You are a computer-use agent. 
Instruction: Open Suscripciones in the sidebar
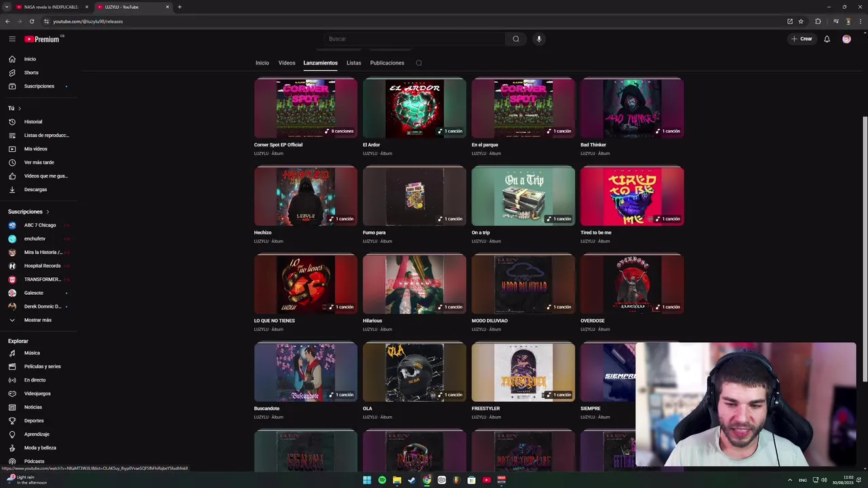pos(38,86)
